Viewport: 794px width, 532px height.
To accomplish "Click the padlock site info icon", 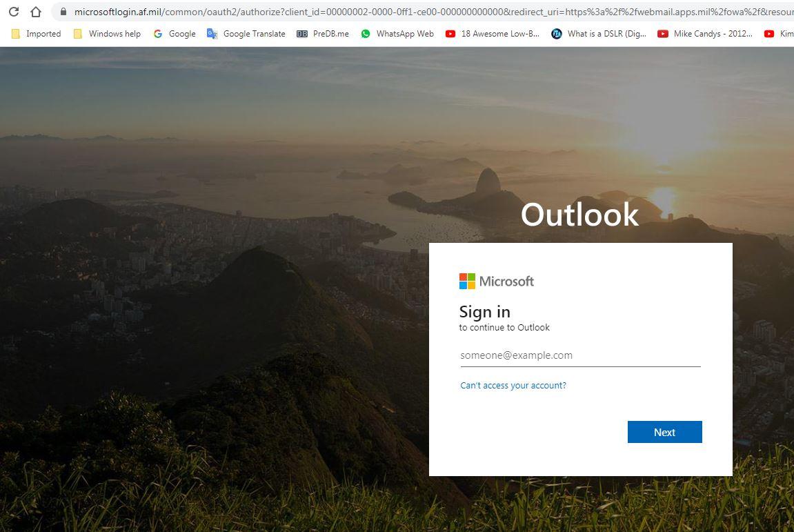I will 63,11.
